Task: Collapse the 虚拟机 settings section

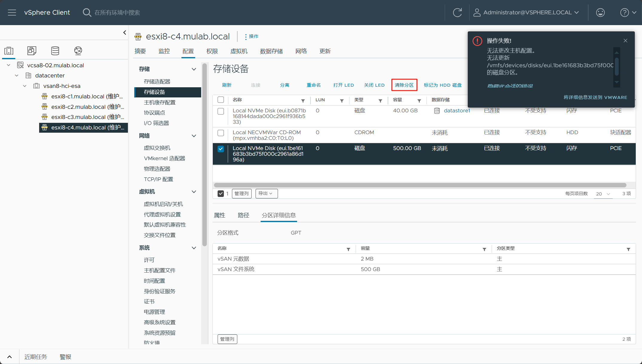Action: point(194,192)
